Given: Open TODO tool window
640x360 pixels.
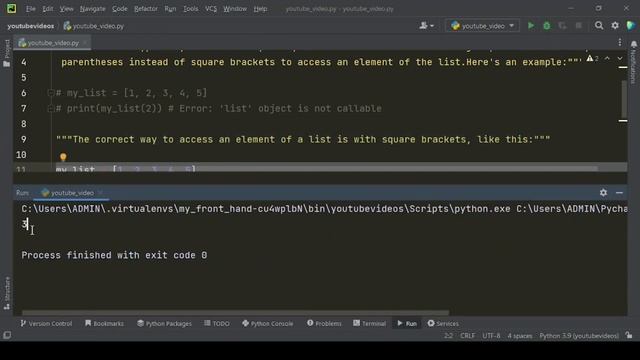Looking at the screenshot, I should tap(217, 323).
